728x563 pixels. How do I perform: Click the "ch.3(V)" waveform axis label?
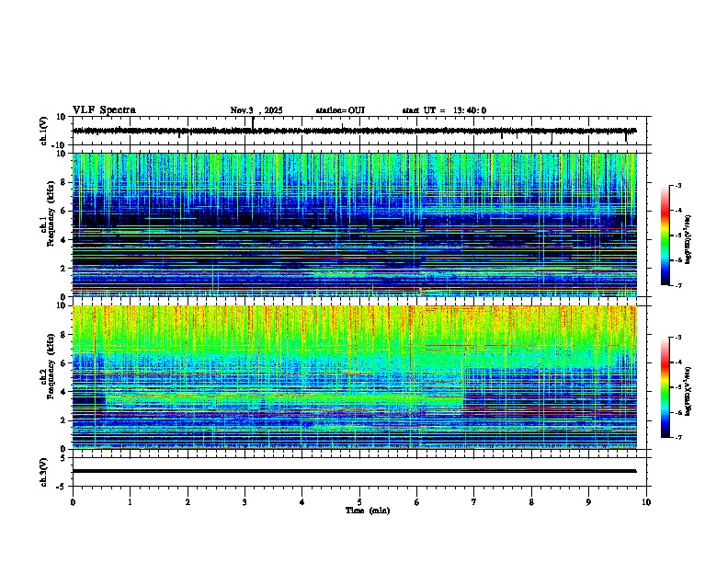(44, 472)
